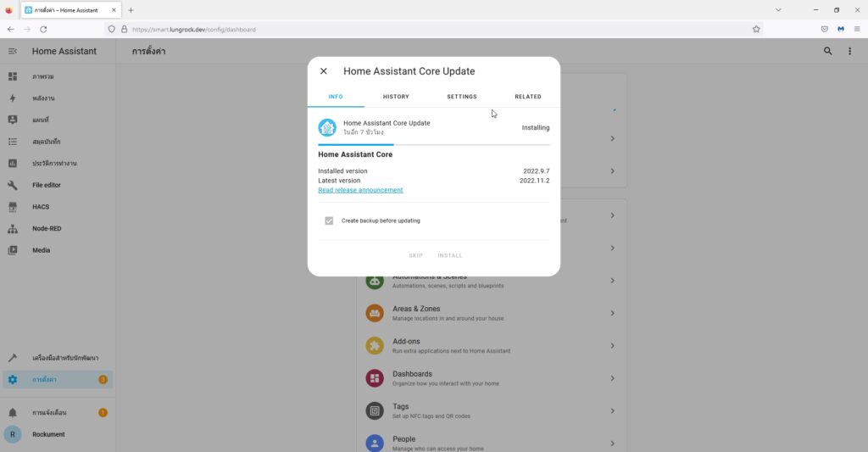Click the Skip button
This screenshot has width=868, height=452.
coord(415,255)
